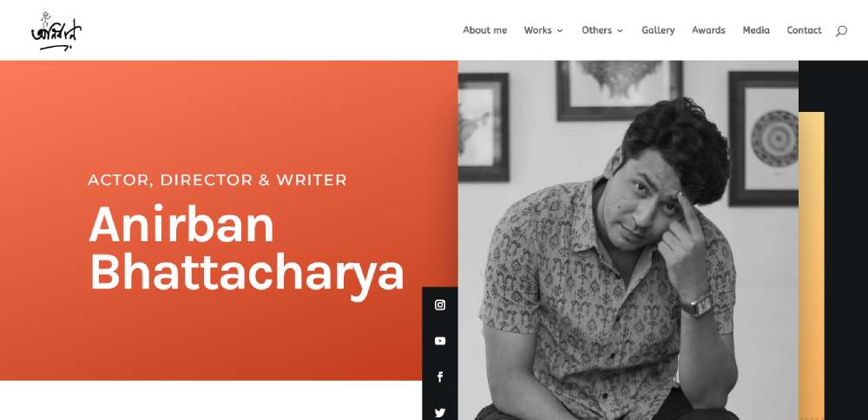Click the yellow gradient vertical bar

(811, 266)
